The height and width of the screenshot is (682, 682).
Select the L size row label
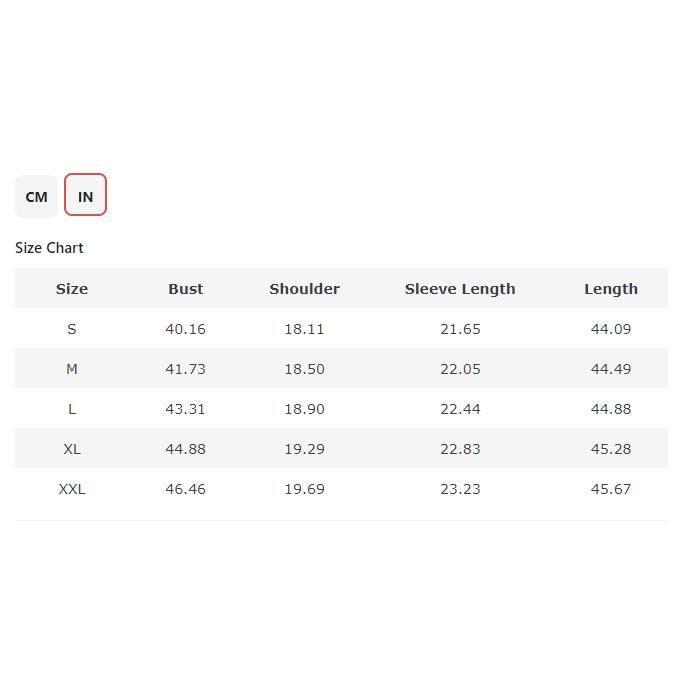click(x=72, y=409)
